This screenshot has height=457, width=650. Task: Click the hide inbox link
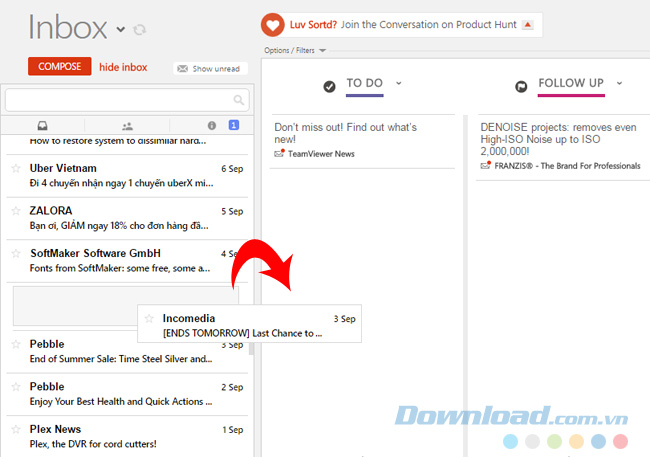point(123,67)
